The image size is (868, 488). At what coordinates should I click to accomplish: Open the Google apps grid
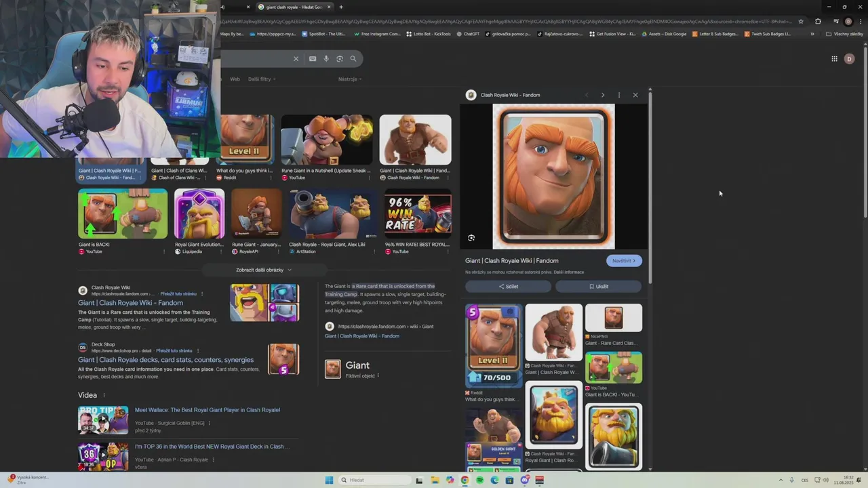tap(834, 59)
